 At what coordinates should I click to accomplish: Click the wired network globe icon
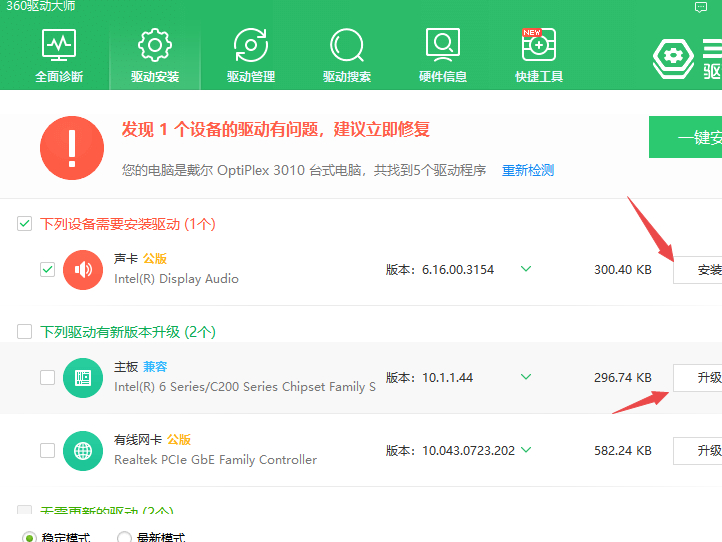(83, 451)
